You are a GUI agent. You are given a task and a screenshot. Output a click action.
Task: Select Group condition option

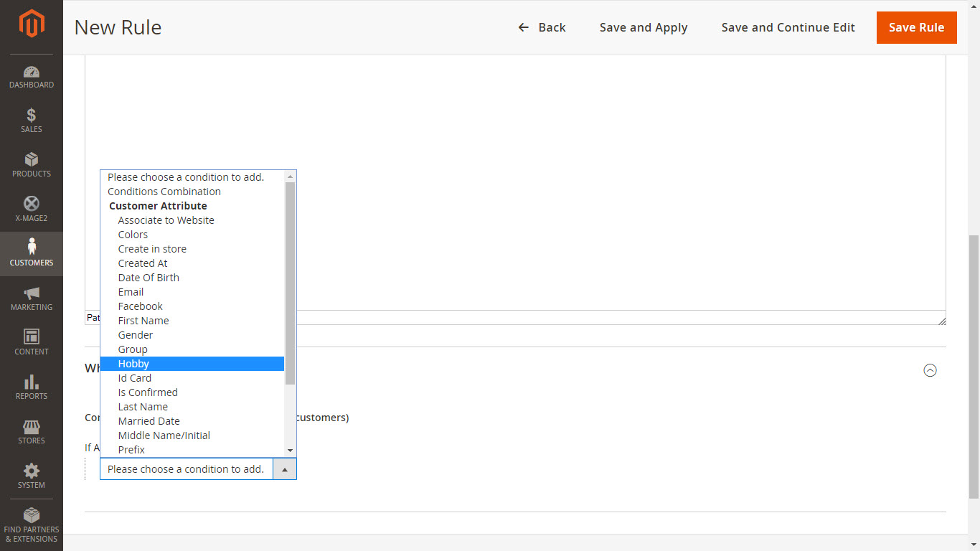(192, 349)
